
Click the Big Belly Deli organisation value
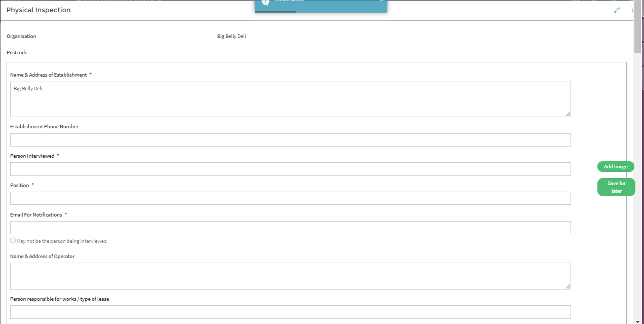tap(231, 37)
